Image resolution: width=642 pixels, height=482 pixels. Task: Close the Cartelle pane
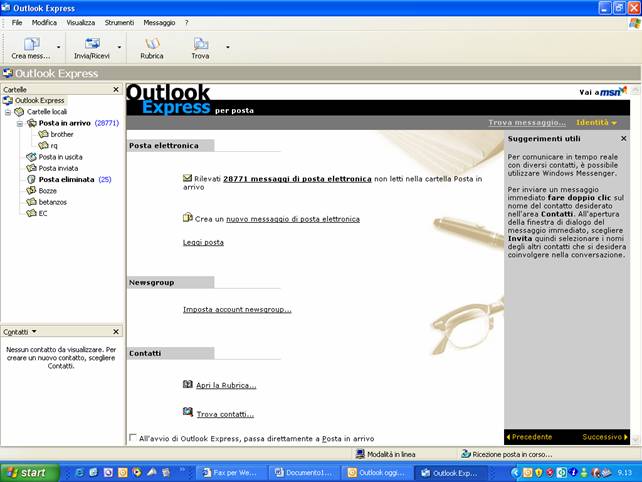[x=116, y=89]
